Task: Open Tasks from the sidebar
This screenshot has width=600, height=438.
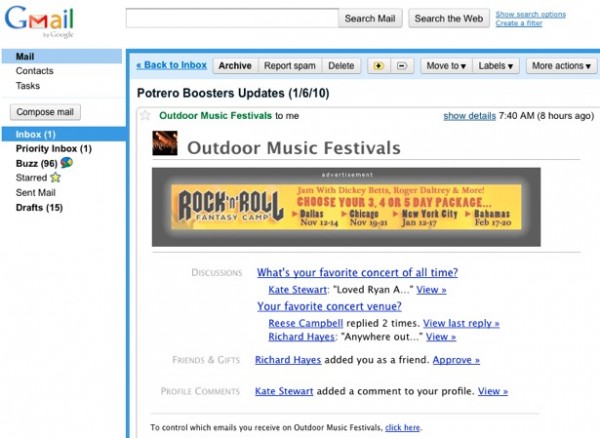Action: point(28,86)
